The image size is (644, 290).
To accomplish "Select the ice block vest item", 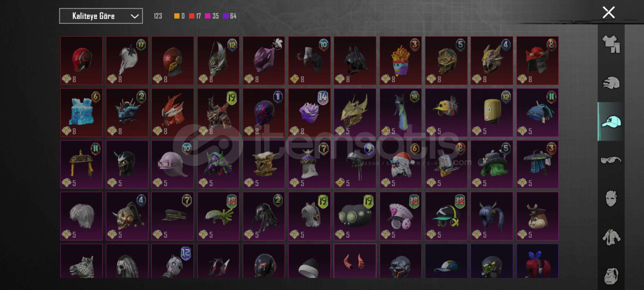I will click(x=81, y=113).
